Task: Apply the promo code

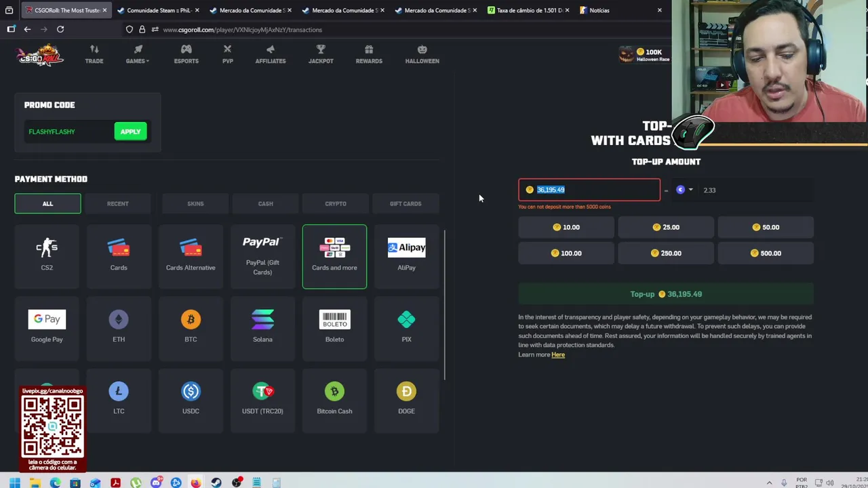Action: point(130,131)
